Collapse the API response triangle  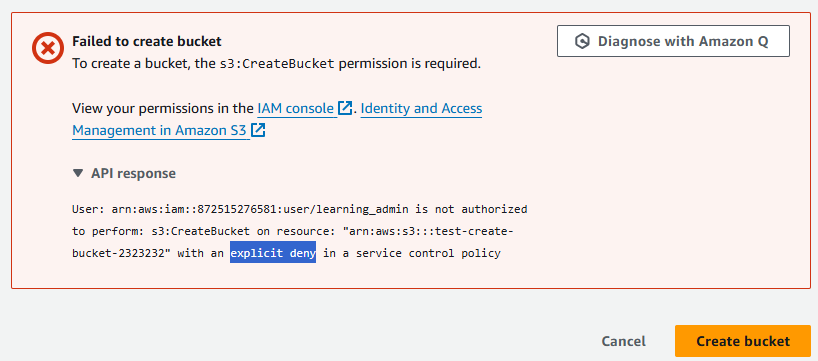(78, 173)
